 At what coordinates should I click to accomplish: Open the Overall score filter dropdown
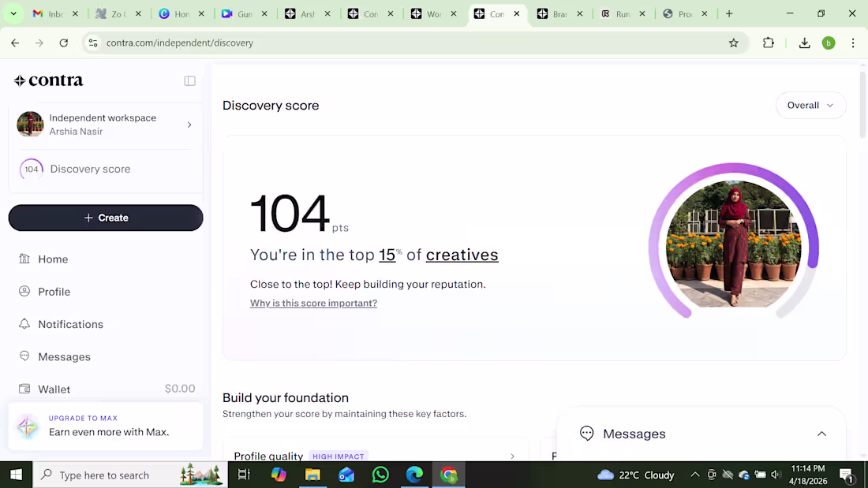810,105
